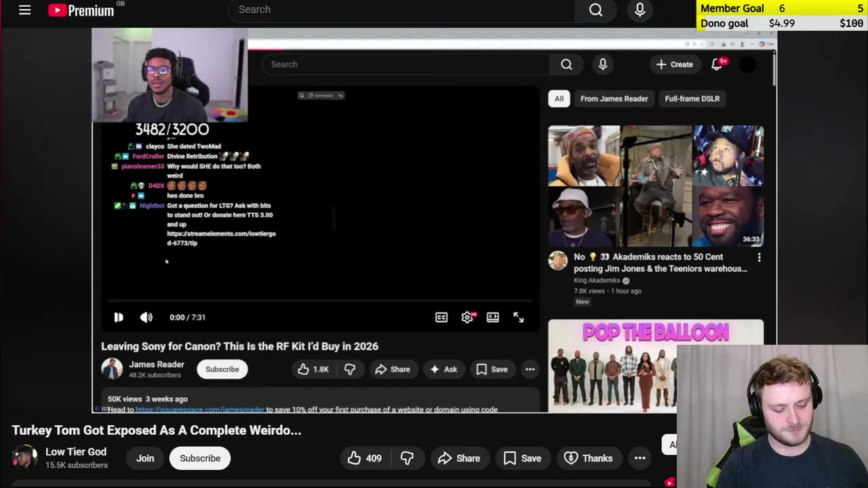Image resolution: width=868 pixels, height=488 pixels.
Task: Select the All filter chip
Action: point(559,99)
